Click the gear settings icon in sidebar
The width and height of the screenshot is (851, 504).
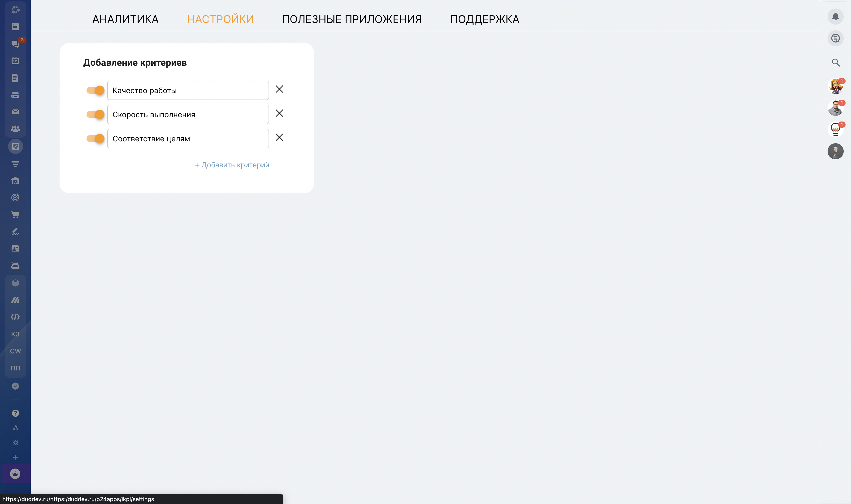pyautogui.click(x=15, y=443)
